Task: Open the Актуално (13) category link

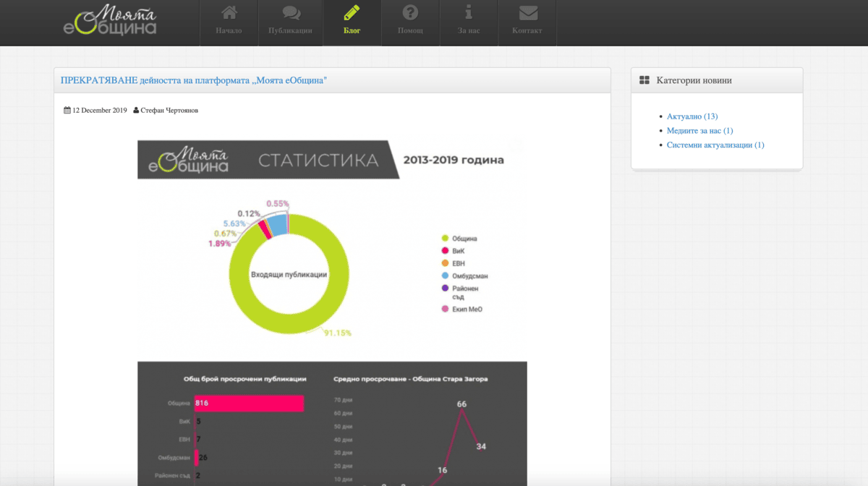Action: coord(692,116)
